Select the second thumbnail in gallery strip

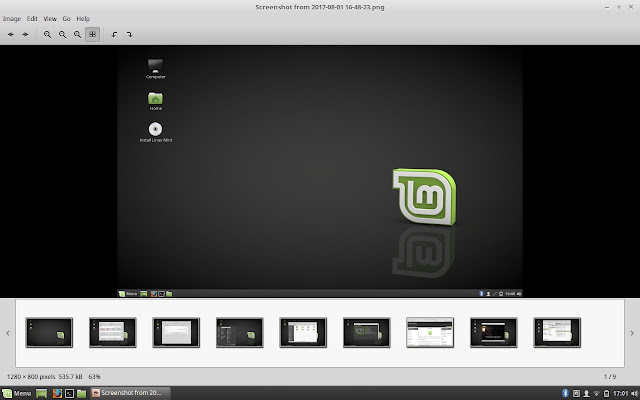113,333
